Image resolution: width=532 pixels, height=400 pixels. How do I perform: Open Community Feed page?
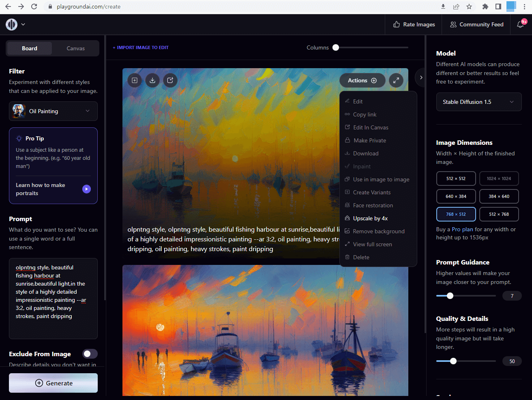pos(476,24)
